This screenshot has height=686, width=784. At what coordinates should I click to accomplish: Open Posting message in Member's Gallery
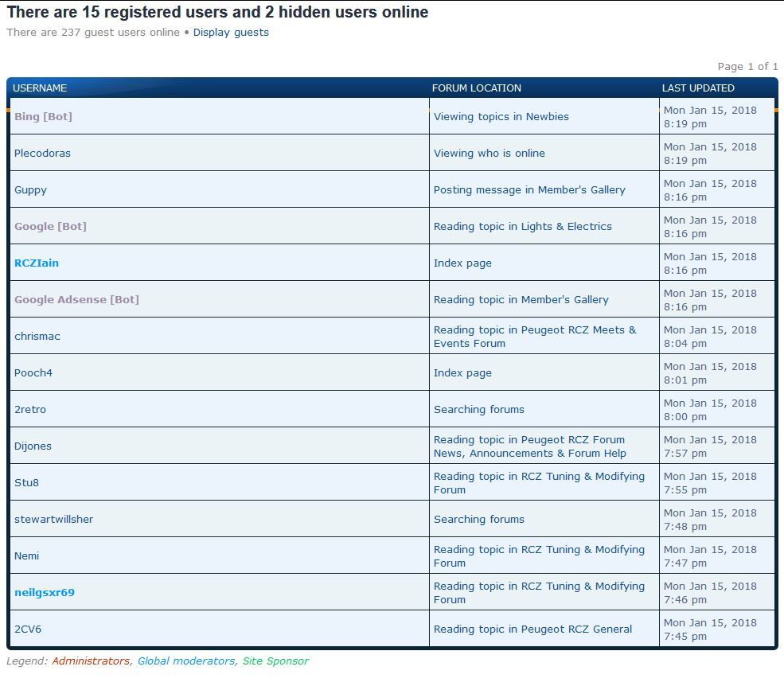pos(529,190)
